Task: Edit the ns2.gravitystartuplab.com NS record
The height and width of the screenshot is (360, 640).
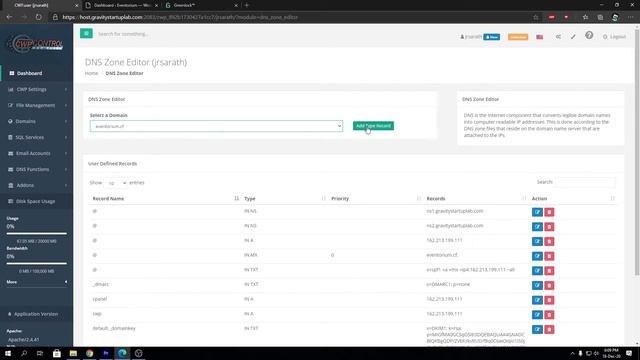Action: click(537, 227)
